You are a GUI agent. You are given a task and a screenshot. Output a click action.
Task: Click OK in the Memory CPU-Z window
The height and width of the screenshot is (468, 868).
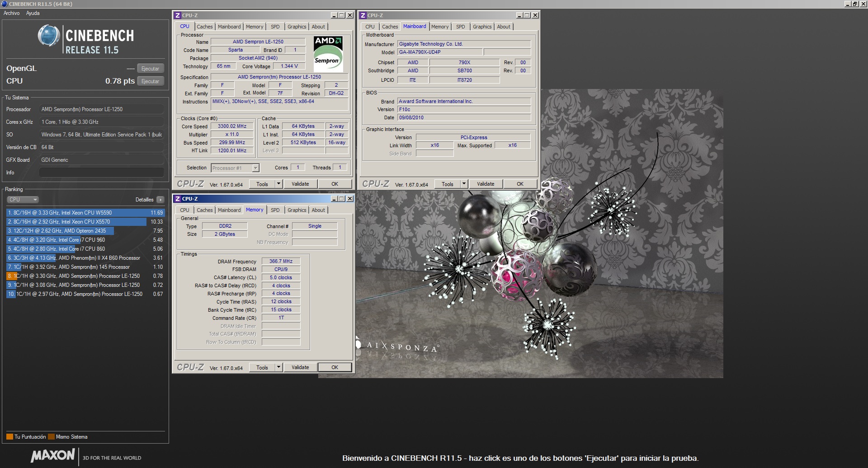pos(335,367)
